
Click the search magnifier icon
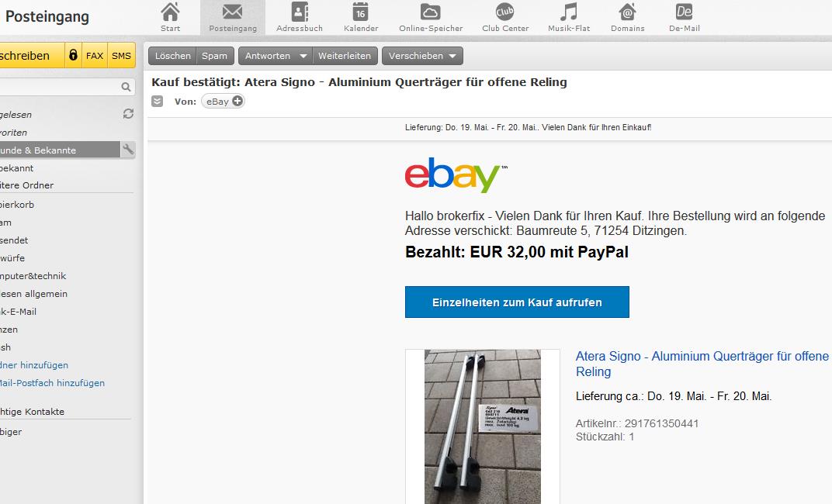point(126,87)
